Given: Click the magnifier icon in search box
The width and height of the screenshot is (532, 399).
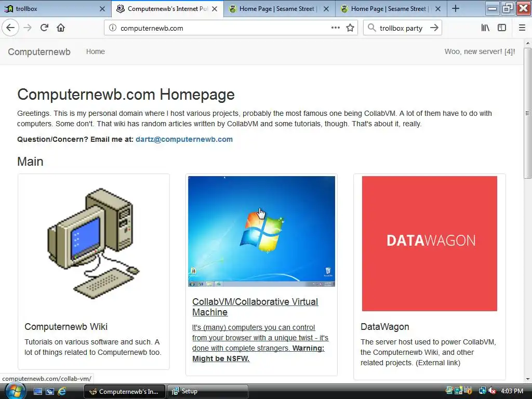Looking at the screenshot, I should pos(372,28).
